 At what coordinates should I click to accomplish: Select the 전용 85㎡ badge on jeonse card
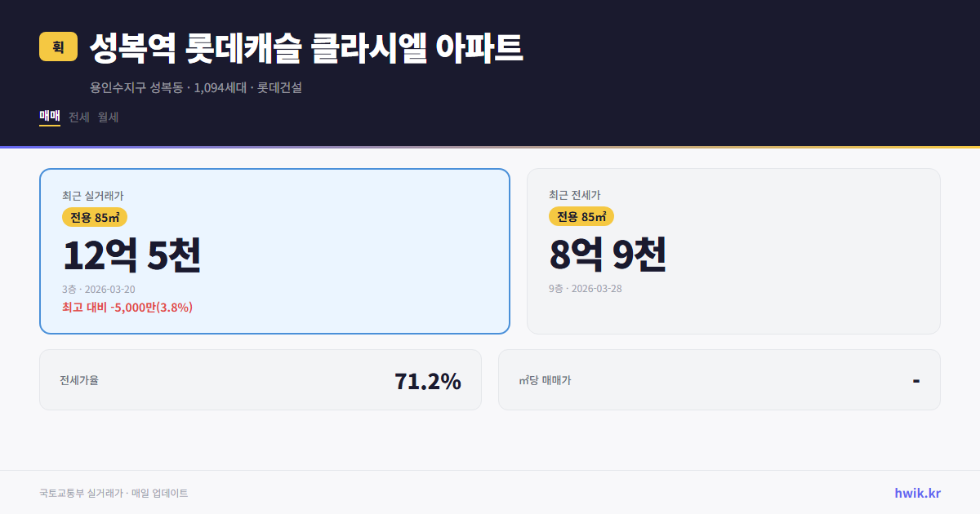click(581, 217)
